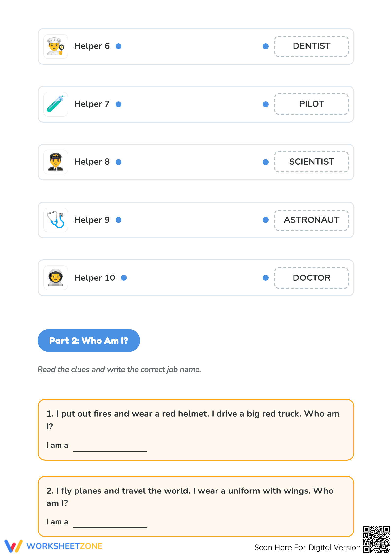
Task: Choose the PILOT answer box
Action: (312, 104)
